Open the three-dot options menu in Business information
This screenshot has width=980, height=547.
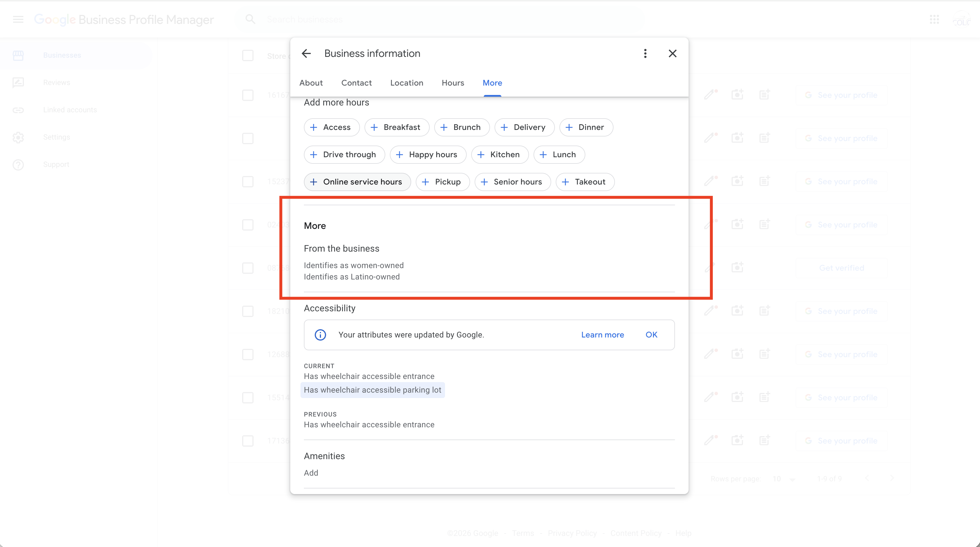(x=645, y=54)
